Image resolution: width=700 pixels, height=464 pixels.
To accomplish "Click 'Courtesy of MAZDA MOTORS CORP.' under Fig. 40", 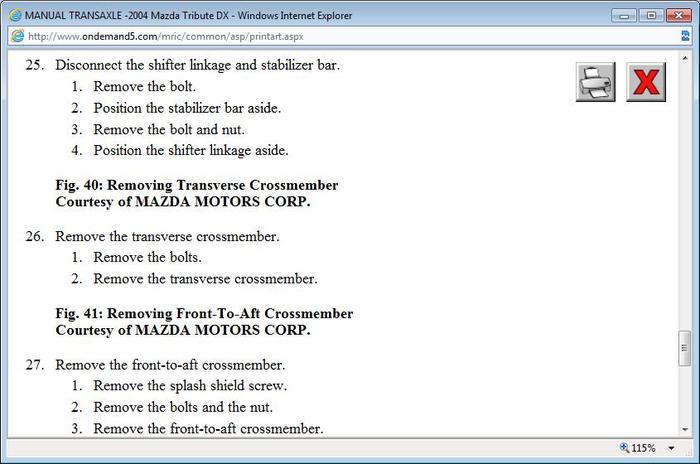I will [183, 202].
